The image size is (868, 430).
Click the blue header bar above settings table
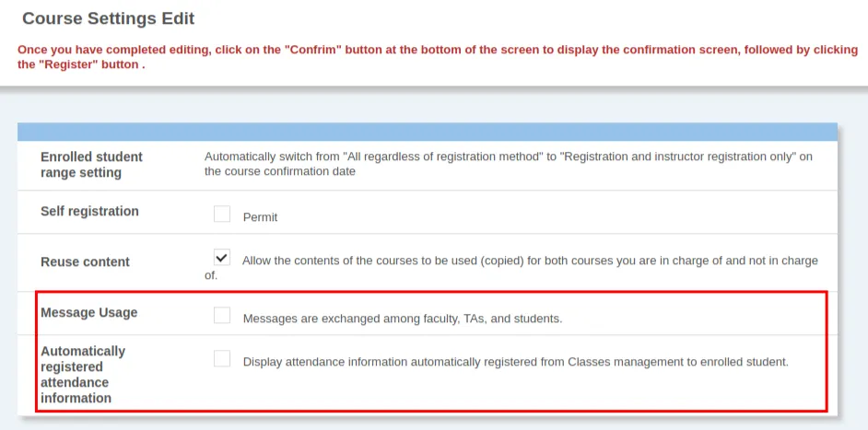point(428,132)
